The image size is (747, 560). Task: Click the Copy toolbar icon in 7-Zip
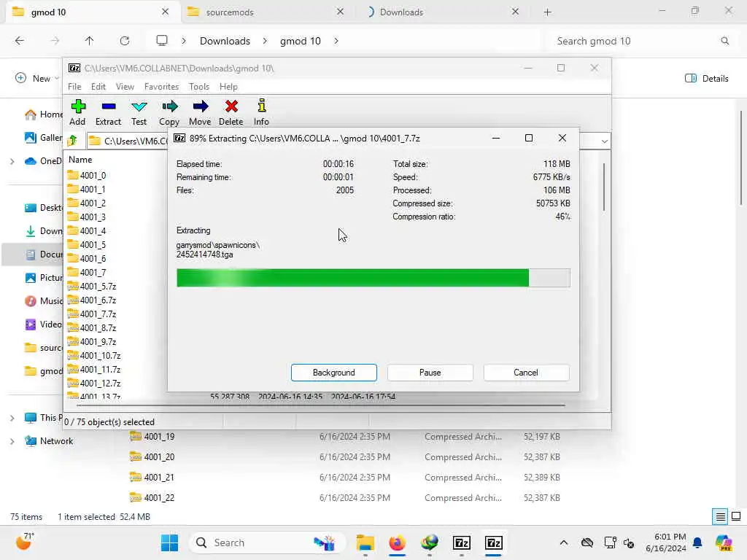click(169, 112)
